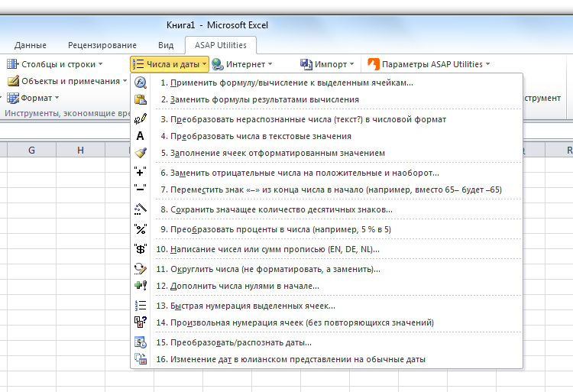Click the Интернет globe icon

pyautogui.click(x=218, y=64)
